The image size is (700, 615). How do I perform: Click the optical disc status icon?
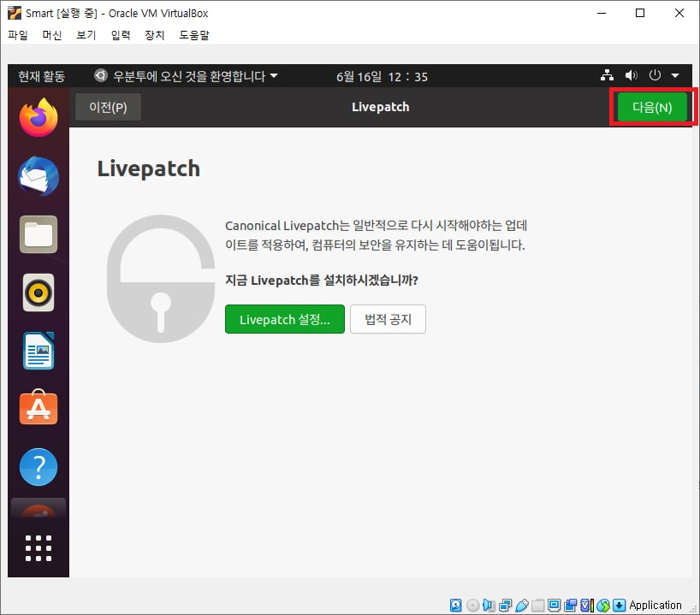click(472, 606)
